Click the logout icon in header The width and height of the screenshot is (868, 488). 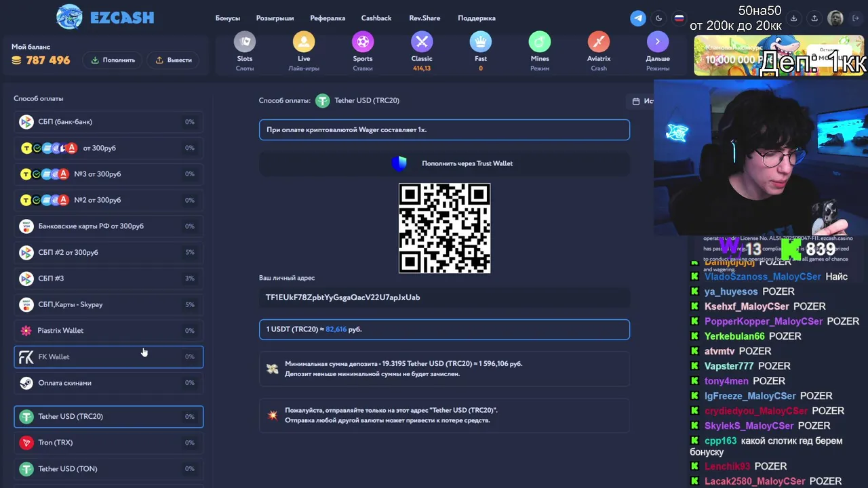pos(854,18)
